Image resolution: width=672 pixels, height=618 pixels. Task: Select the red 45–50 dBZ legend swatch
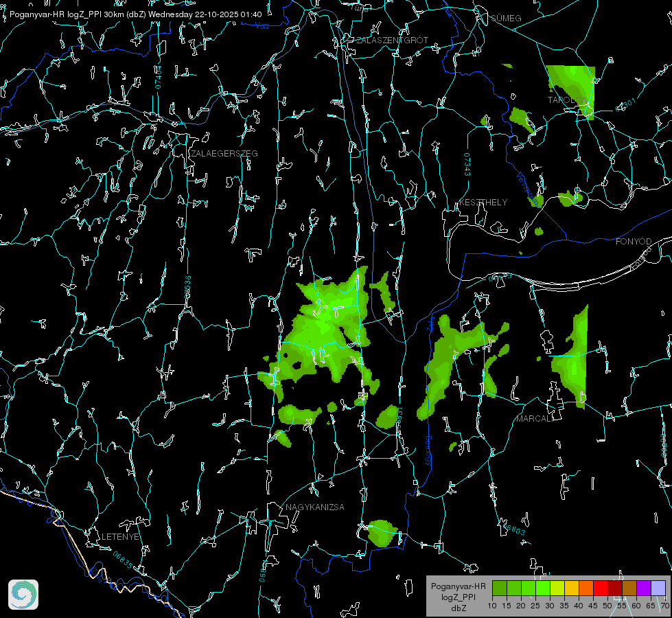[x=601, y=588]
